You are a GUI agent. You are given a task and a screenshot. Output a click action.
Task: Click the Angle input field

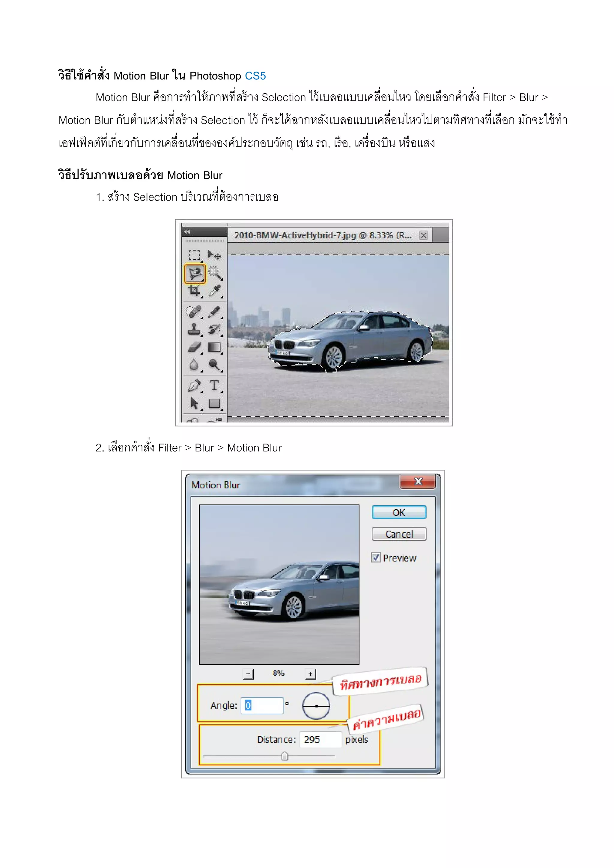tap(262, 706)
